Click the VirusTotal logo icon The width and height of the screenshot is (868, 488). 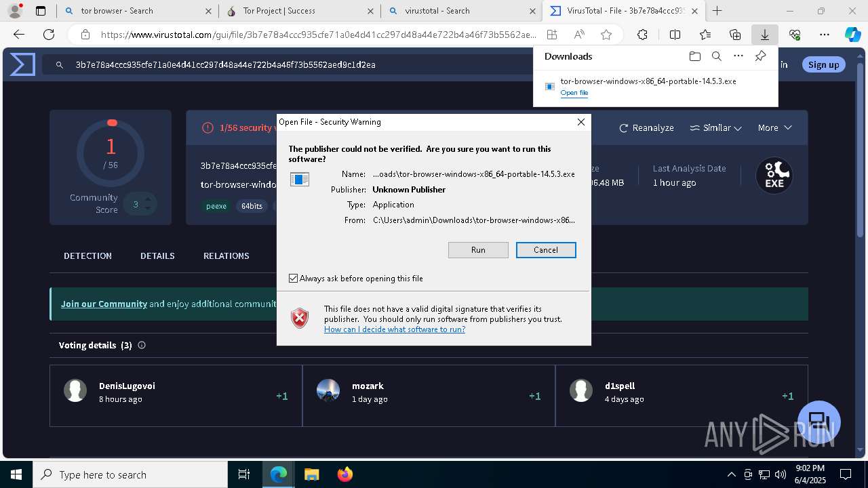tap(22, 64)
